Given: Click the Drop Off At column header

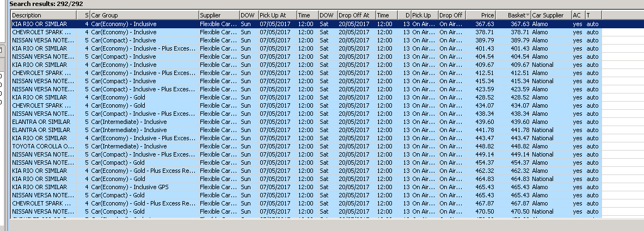Looking at the screenshot, I should click(x=357, y=15).
